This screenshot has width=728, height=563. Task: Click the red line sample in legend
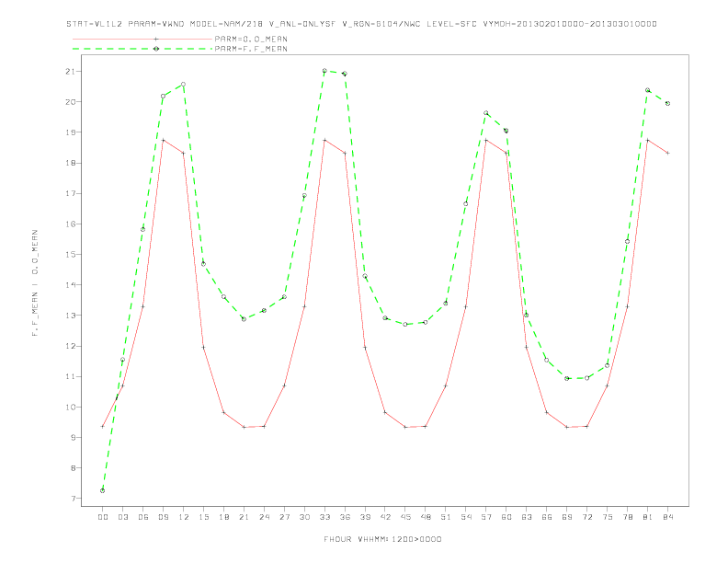tap(142, 39)
